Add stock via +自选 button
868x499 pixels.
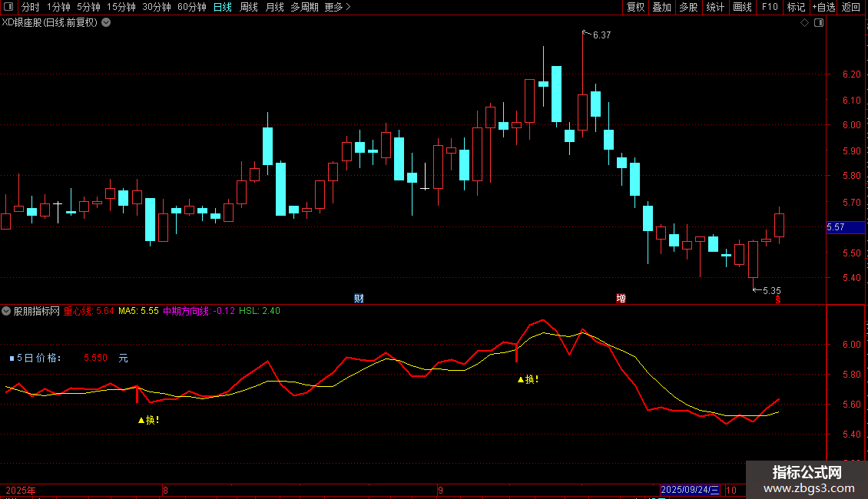pos(823,7)
